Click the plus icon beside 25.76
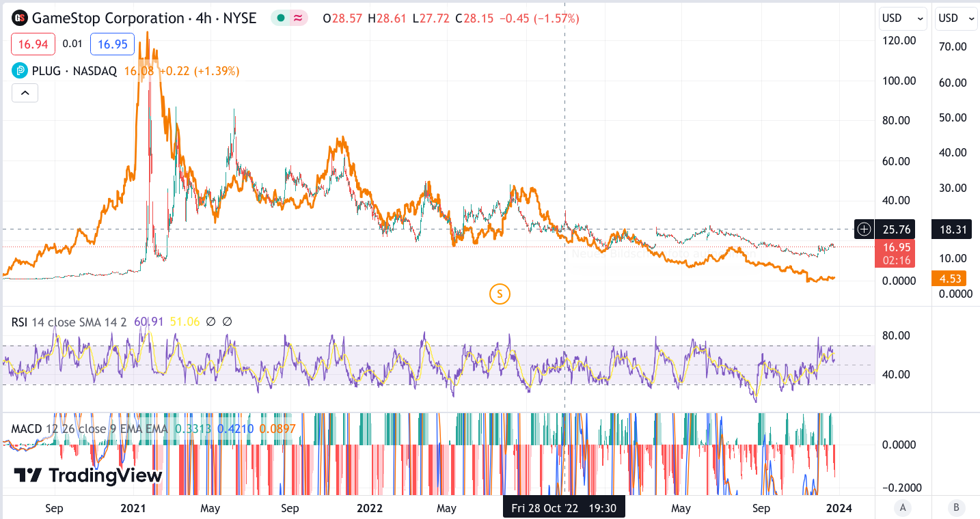This screenshot has height=519, width=980. [864, 229]
